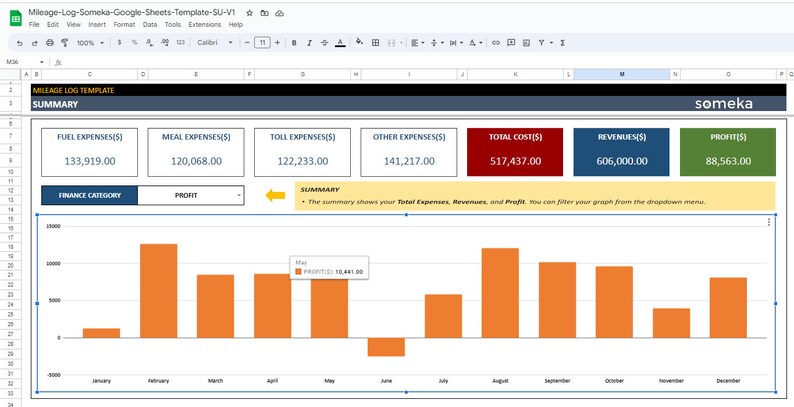This screenshot has width=794, height=407.
Task: Open the Insert menu
Action: tap(97, 24)
